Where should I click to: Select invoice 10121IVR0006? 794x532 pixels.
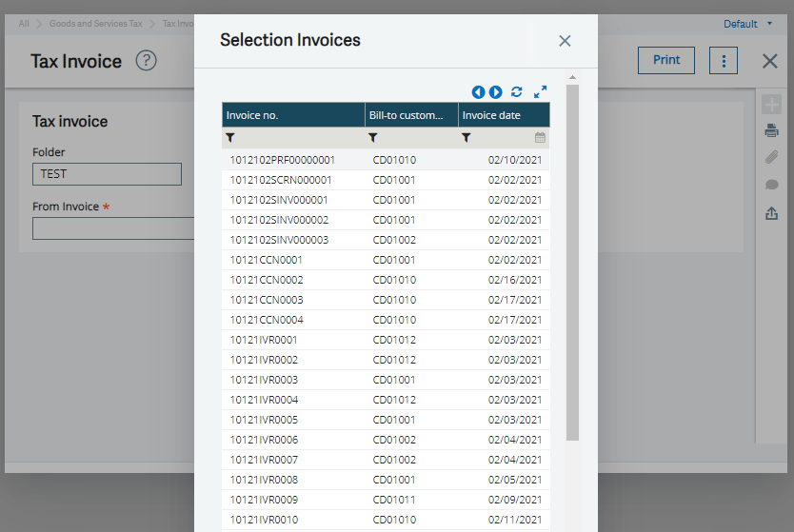(386, 440)
